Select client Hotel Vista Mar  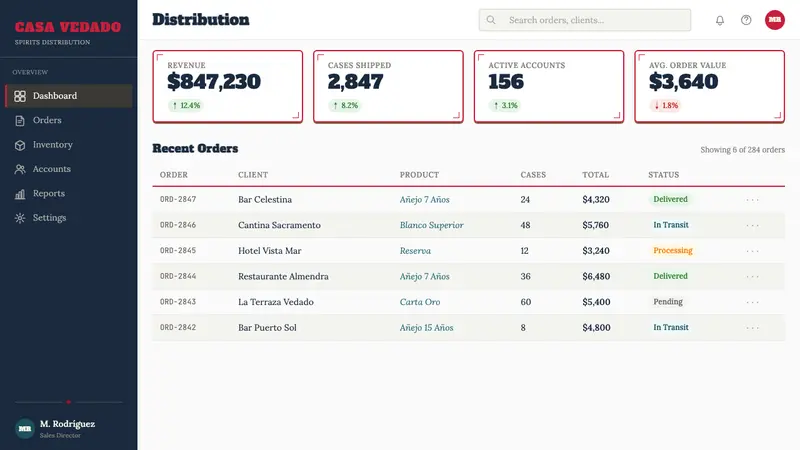coord(269,251)
